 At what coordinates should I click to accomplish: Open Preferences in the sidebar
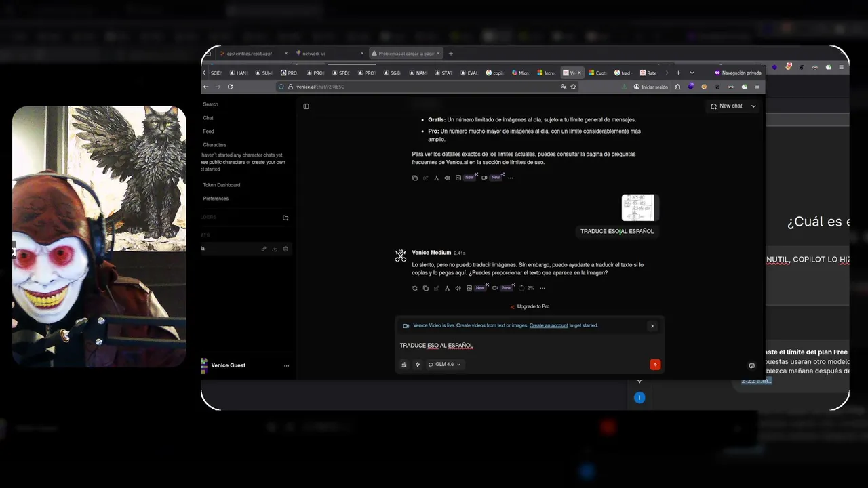tap(216, 199)
